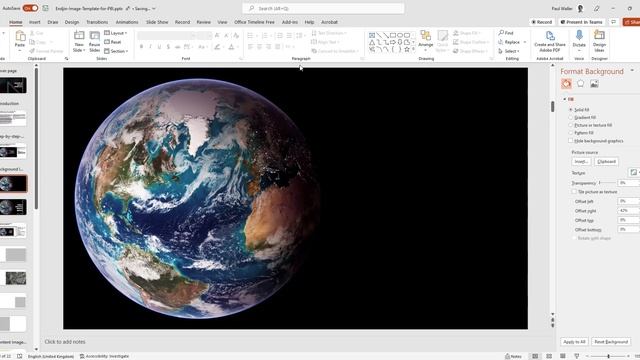This screenshot has width=640, height=360.
Task: Open the Insert tab
Action: tap(35, 22)
